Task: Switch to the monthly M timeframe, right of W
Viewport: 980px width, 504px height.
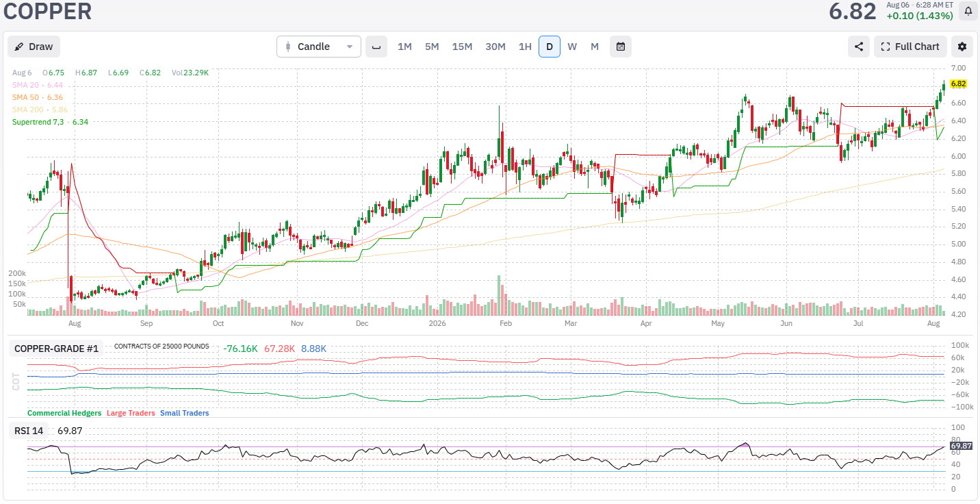Action: coord(595,47)
